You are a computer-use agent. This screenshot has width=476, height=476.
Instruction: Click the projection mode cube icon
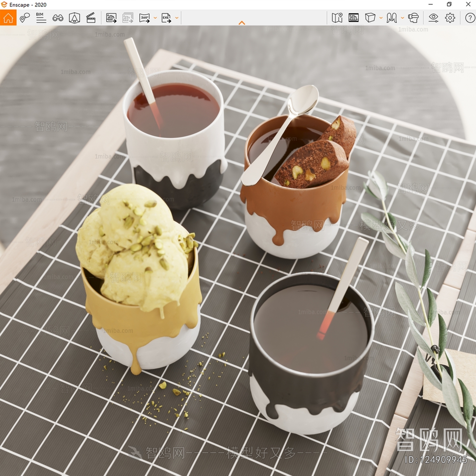(370, 18)
